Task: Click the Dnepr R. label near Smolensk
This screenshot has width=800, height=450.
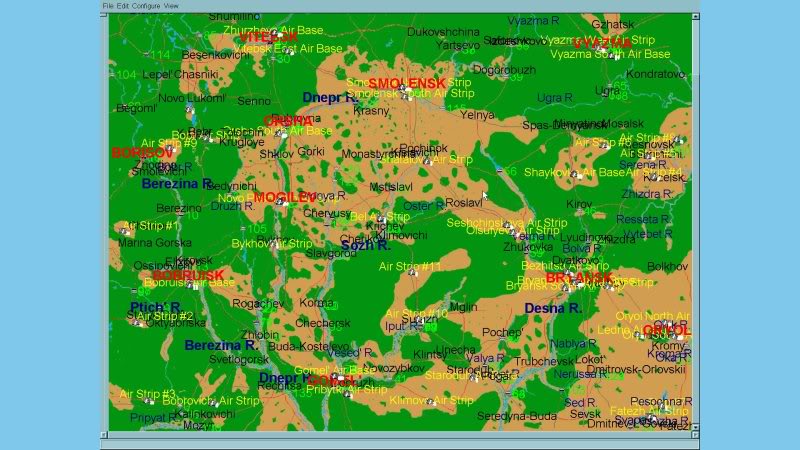Action: pos(330,97)
